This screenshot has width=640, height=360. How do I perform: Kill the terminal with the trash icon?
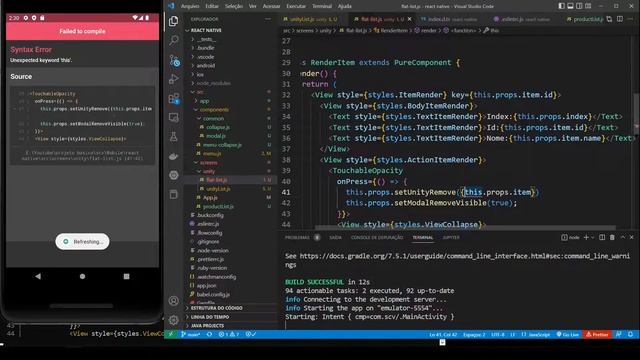612,237
